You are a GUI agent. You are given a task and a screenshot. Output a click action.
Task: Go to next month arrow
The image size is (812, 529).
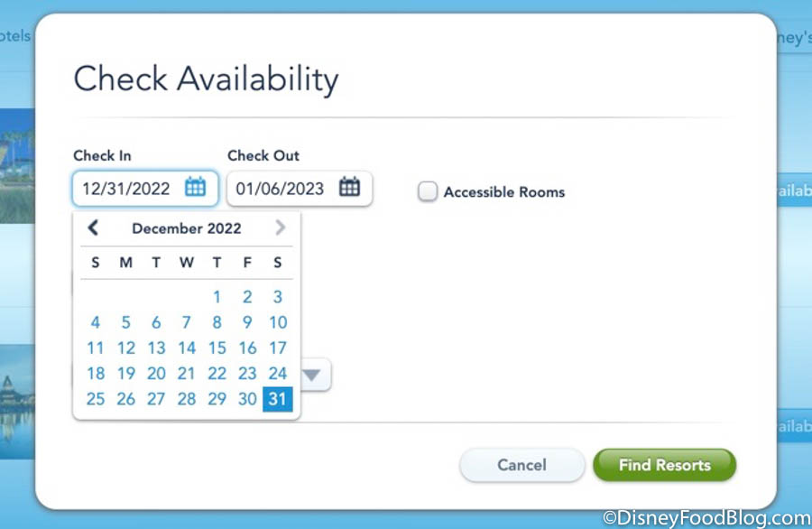point(281,228)
